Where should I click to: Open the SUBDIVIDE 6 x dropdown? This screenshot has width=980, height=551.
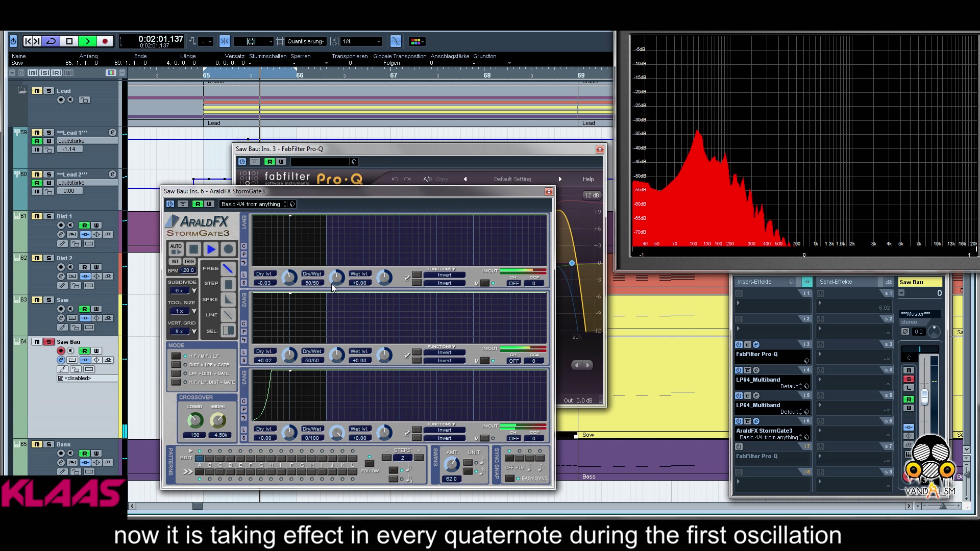click(x=183, y=291)
